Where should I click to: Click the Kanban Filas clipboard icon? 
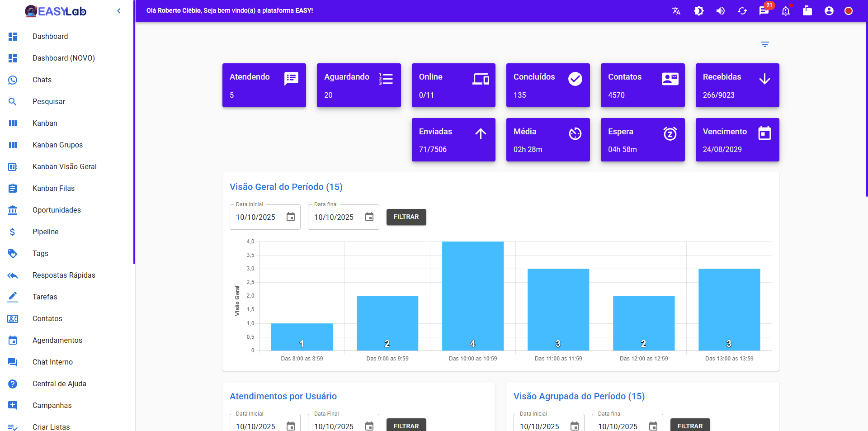coord(13,188)
